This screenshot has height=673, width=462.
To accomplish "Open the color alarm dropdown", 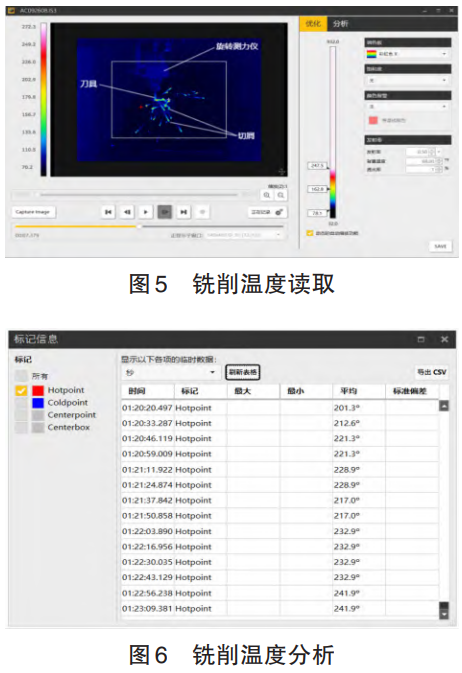I will 407,106.
